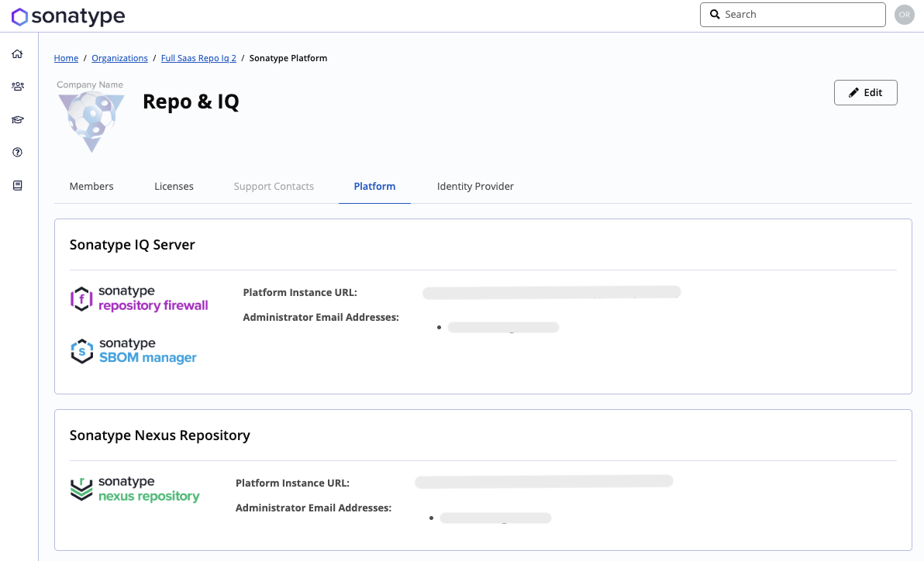Go to Home breadcrumb link

66,58
